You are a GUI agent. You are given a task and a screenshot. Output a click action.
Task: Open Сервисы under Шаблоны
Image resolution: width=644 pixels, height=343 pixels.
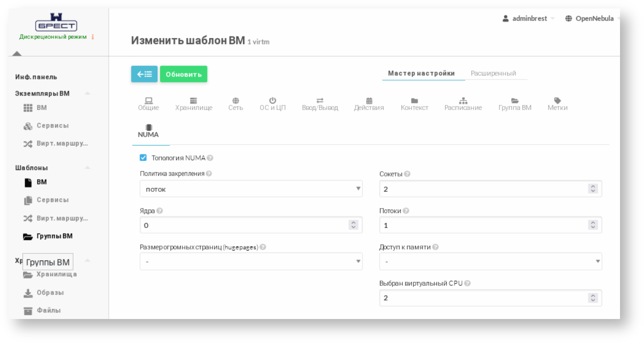click(x=46, y=200)
